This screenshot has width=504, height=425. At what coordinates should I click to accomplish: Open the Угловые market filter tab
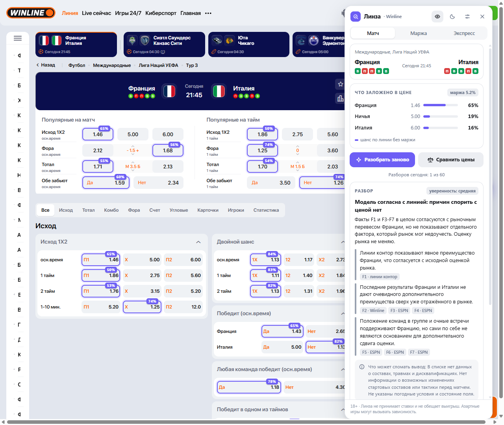pyautogui.click(x=179, y=210)
